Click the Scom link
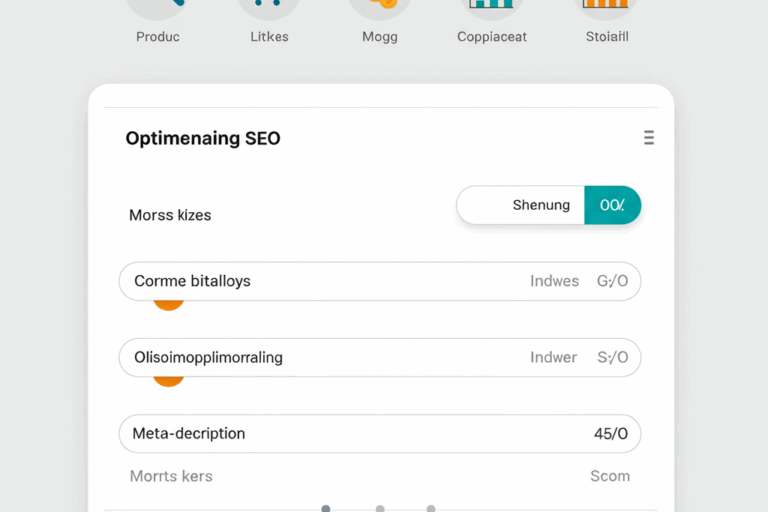 coord(609,476)
